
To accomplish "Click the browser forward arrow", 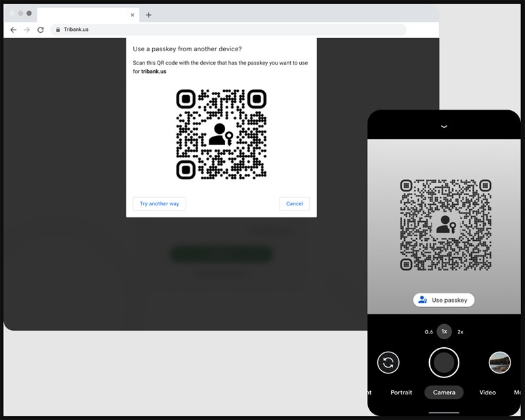I will (27, 30).
